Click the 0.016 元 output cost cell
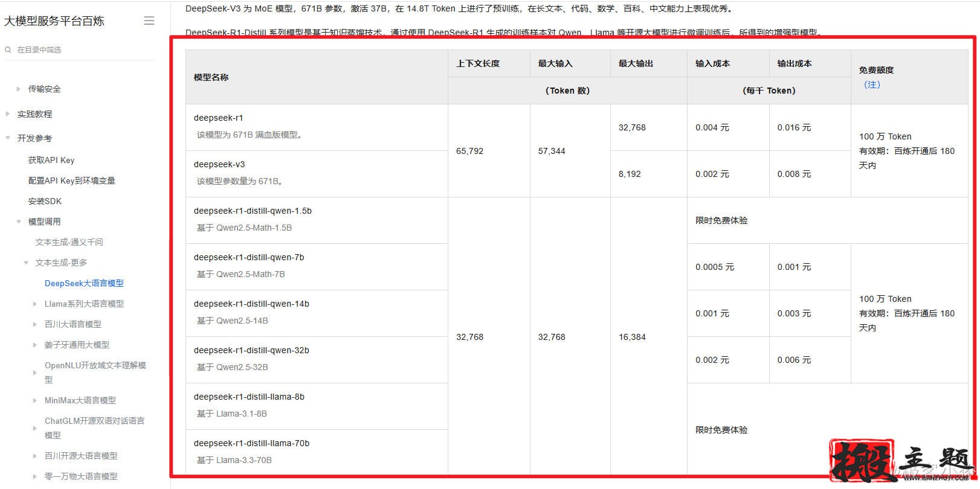 810,127
